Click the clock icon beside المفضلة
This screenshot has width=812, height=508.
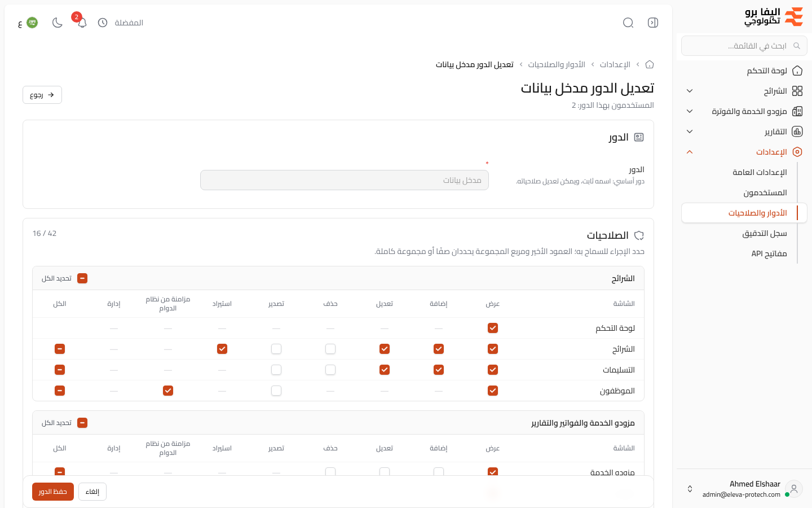click(103, 23)
